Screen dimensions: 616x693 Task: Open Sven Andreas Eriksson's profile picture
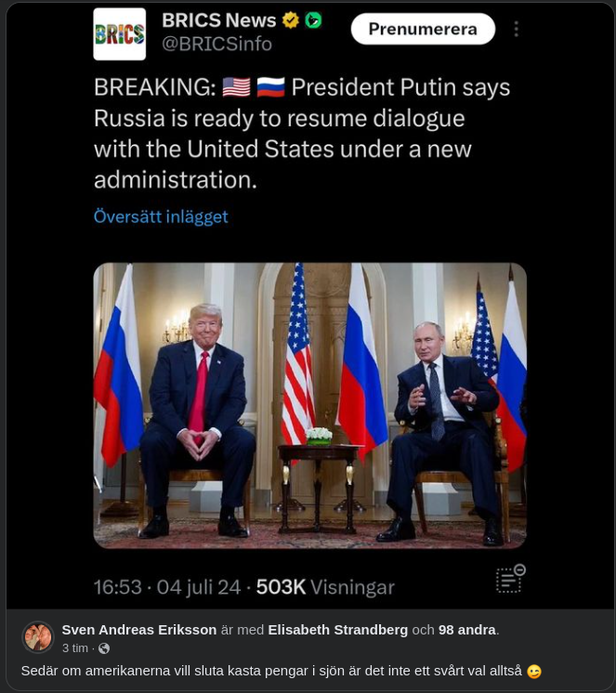(x=37, y=637)
